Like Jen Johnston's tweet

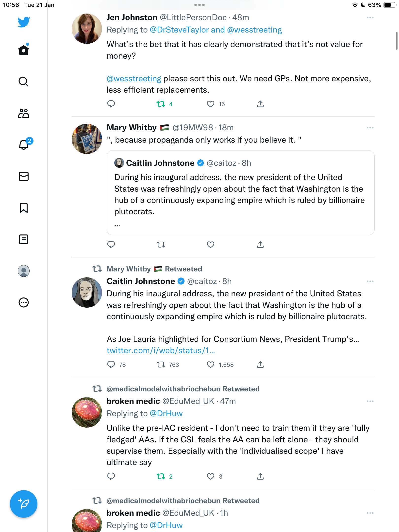coord(211,104)
